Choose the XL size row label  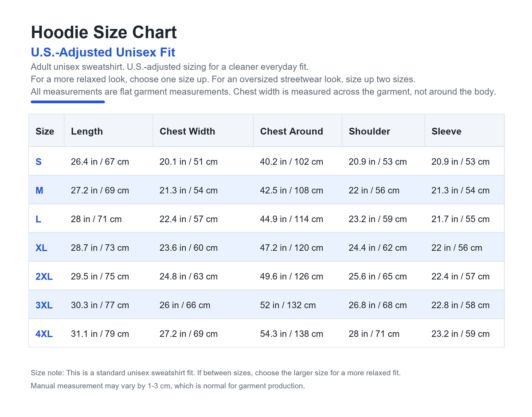[x=41, y=248]
